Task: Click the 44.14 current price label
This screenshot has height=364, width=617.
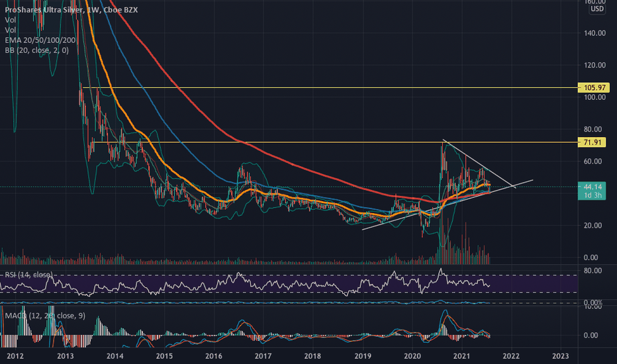Action: pos(592,187)
